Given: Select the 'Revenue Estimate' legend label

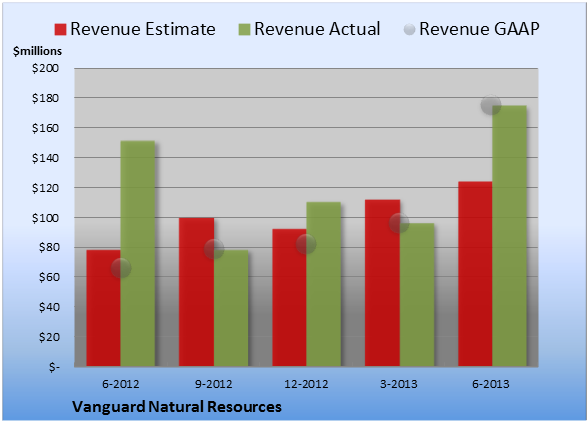Looking at the screenshot, I should click(143, 29).
